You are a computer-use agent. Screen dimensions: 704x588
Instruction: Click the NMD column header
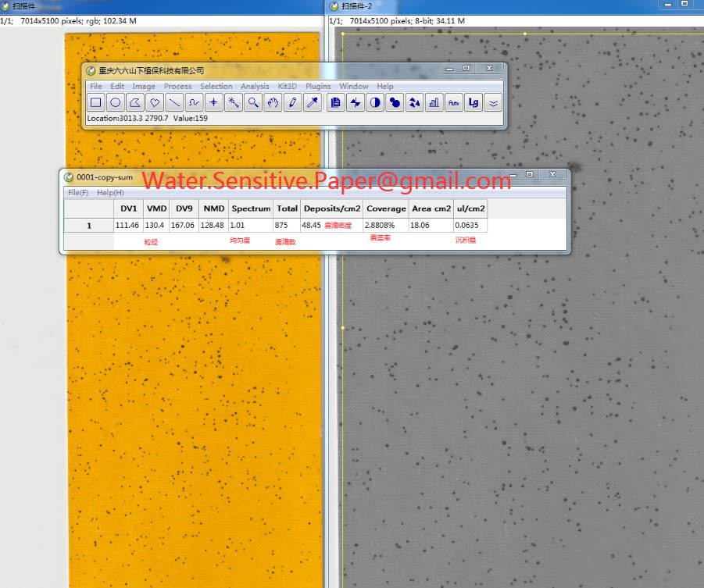[214, 208]
